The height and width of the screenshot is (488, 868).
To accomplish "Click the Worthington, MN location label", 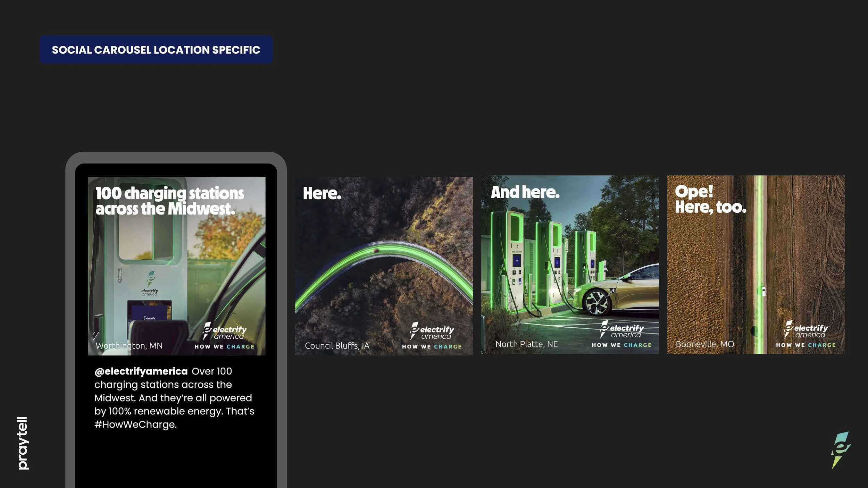I will coord(129,346).
